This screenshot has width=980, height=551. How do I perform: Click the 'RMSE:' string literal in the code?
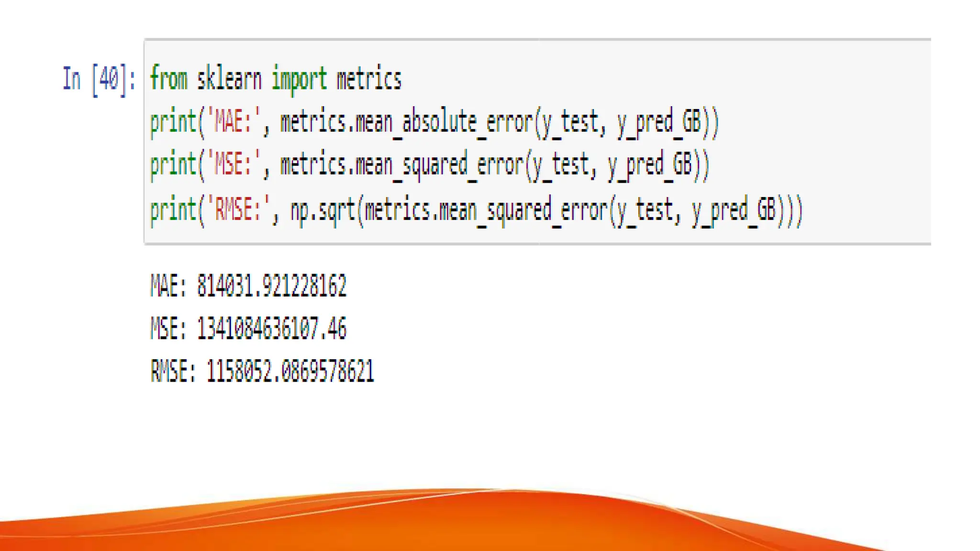238,209
